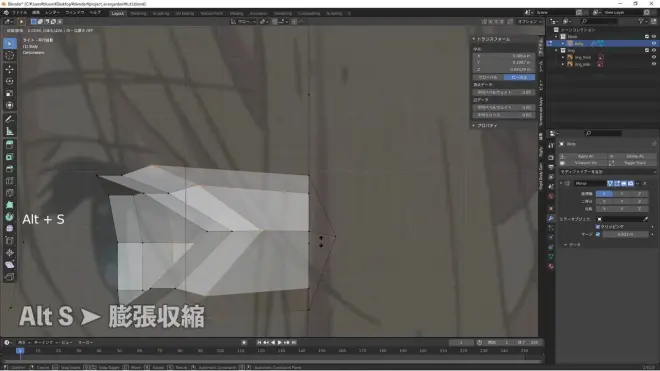Open the File menu

pos(19,13)
